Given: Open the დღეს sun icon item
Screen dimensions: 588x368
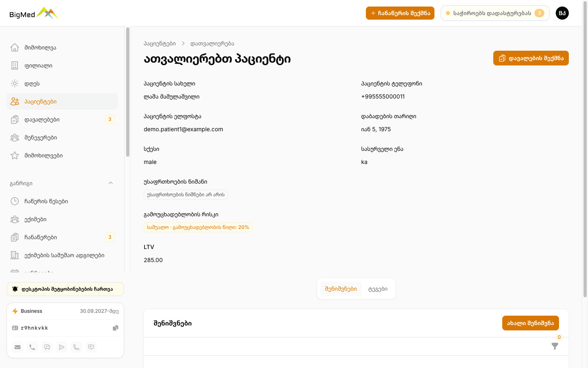Looking at the screenshot, I should [x=15, y=83].
